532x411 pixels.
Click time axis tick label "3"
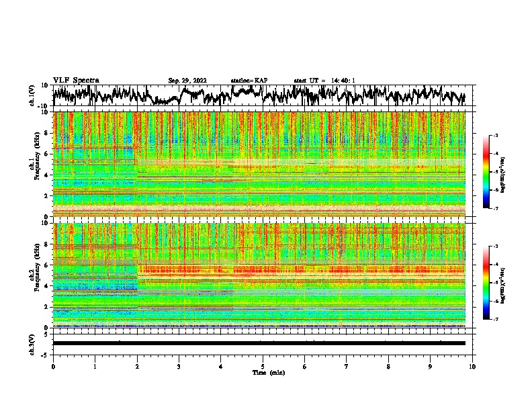[179, 367]
